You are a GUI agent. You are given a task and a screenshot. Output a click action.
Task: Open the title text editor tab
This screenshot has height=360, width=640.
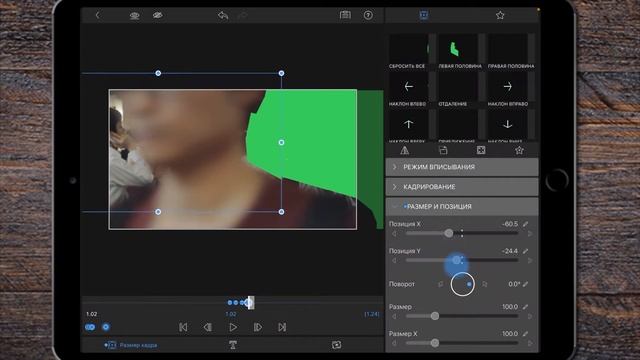[x=233, y=345]
